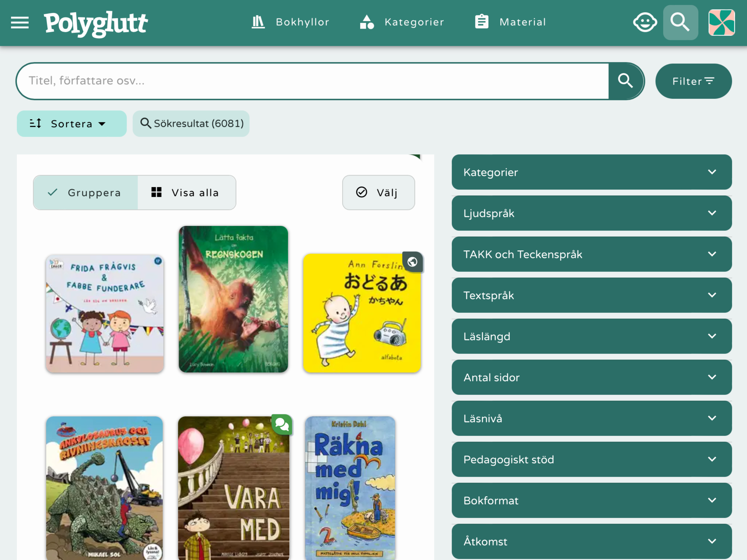747x560 pixels.
Task: Click the bookshelf icon beside Bokhyllor
Action: coord(258,22)
